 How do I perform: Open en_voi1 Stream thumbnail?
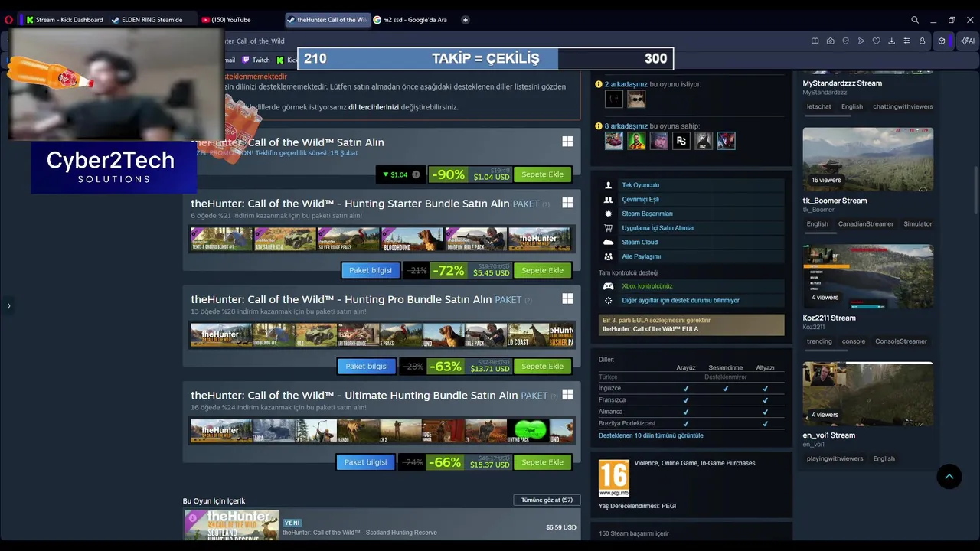point(867,393)
